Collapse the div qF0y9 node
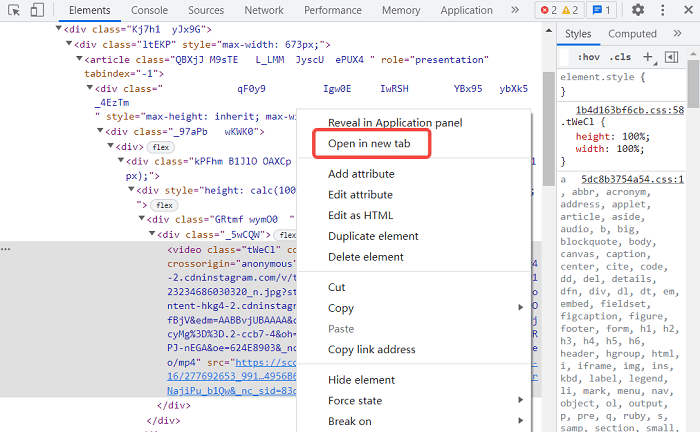The height and width of the screenshot is (432, 700). 89,88
